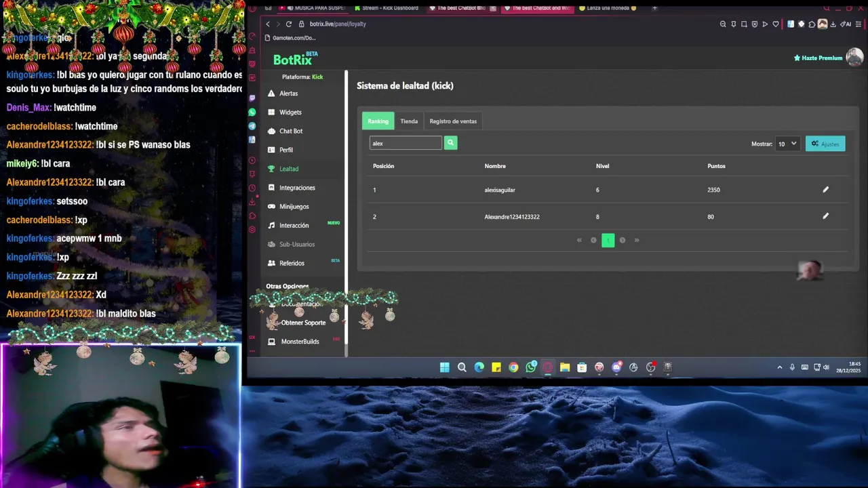Switch to the MUSICA PARA SUSPE browser tab

coord(314,8)
